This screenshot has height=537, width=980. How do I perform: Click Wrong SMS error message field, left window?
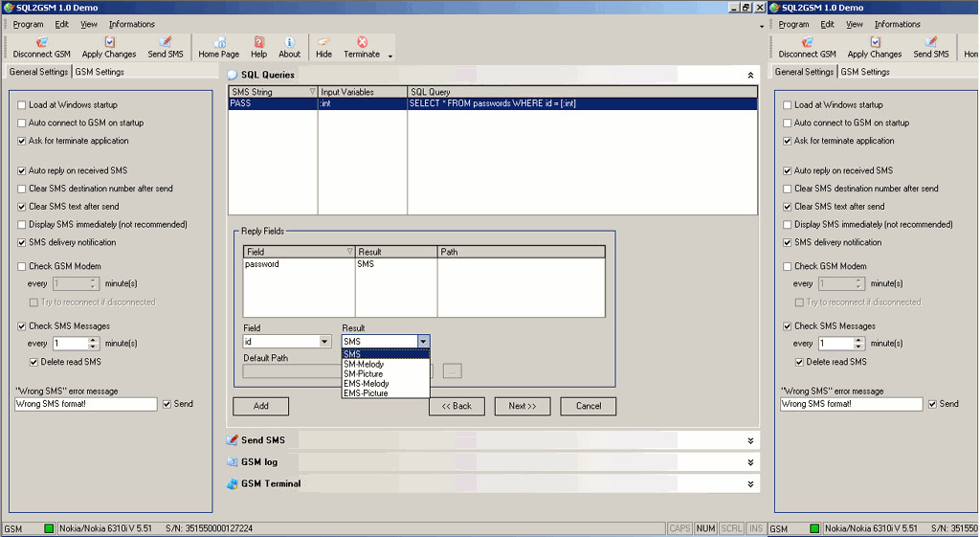tap(85, 405)
